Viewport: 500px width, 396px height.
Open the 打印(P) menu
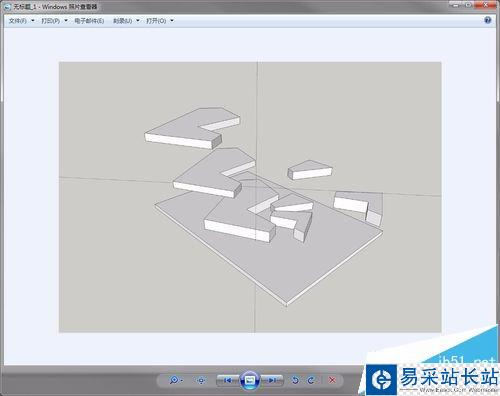(54, 21)
